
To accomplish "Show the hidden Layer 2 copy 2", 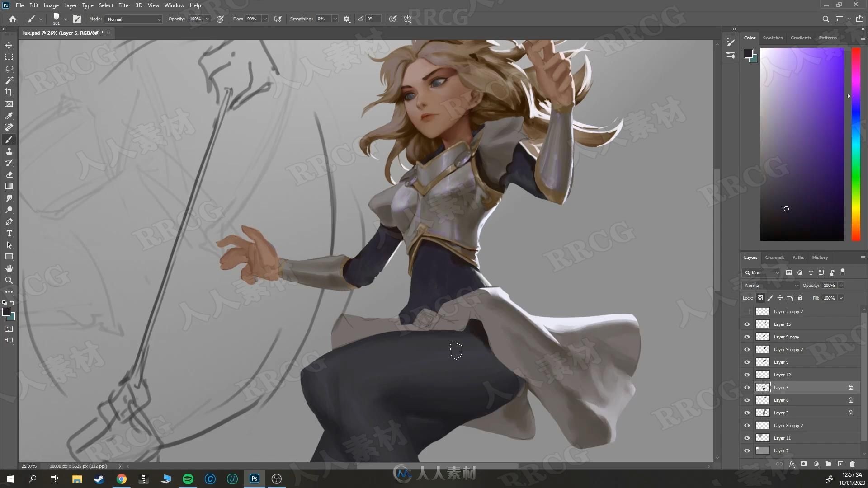I will pyautogui.click(x=747, y=312).
